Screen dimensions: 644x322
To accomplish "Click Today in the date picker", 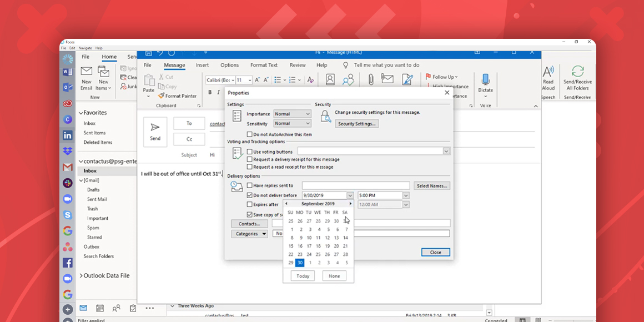I will point(303,276).
